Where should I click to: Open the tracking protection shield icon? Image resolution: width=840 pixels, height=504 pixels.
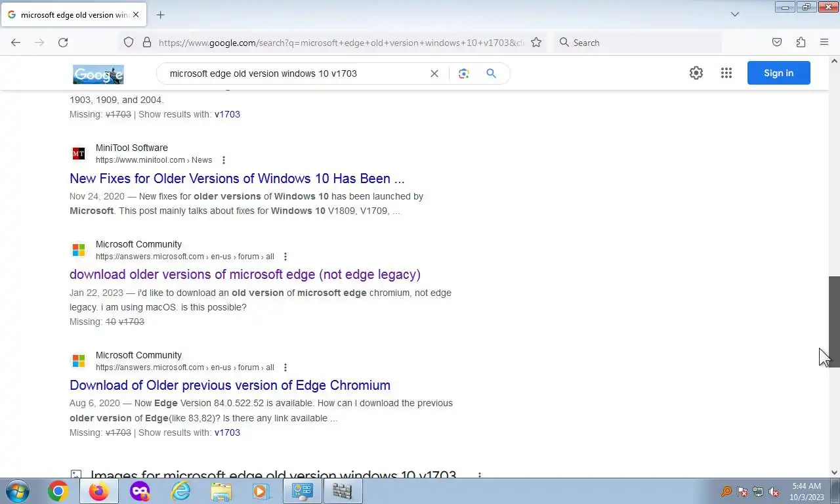point(129,42)
